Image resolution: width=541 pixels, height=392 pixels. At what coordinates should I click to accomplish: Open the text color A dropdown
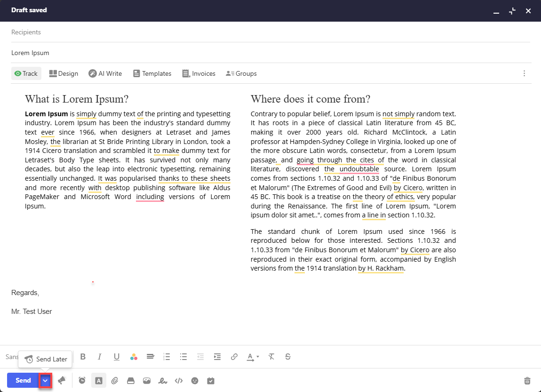point(253,357)
